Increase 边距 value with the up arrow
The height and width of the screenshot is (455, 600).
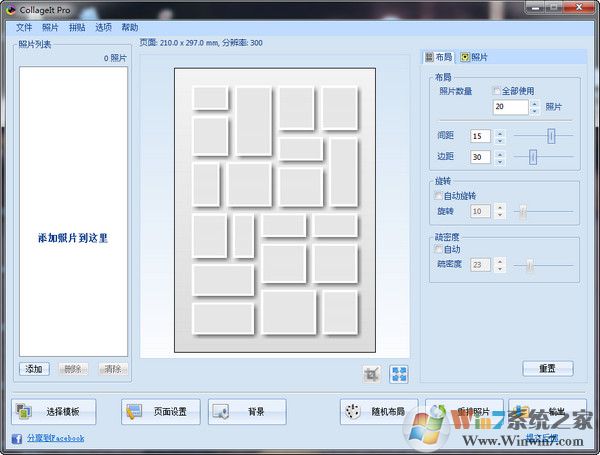[500, 153]
